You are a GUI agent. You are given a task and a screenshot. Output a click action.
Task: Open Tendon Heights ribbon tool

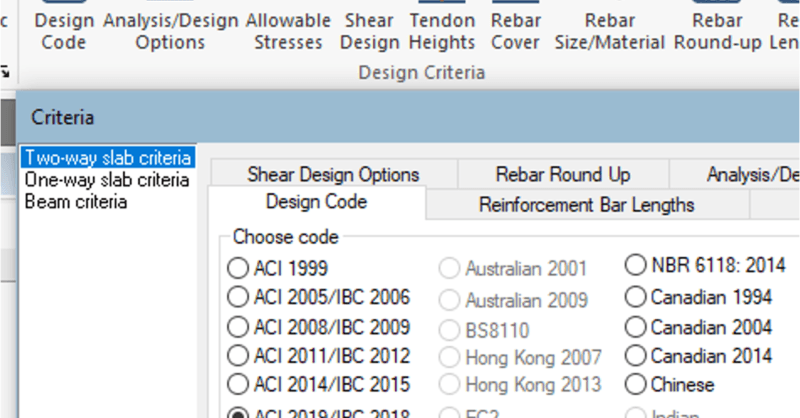(441, 30)
